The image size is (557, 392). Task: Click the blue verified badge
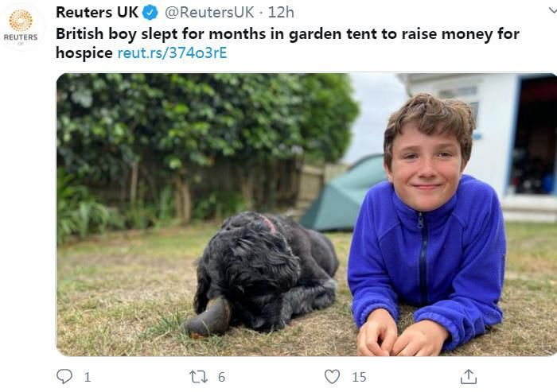(150, 13)
